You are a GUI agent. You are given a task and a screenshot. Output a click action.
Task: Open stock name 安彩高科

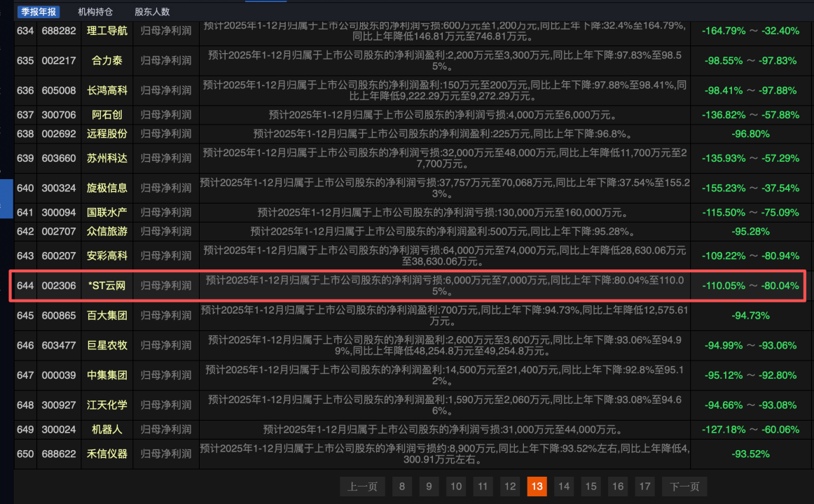[x=107, y=255]
